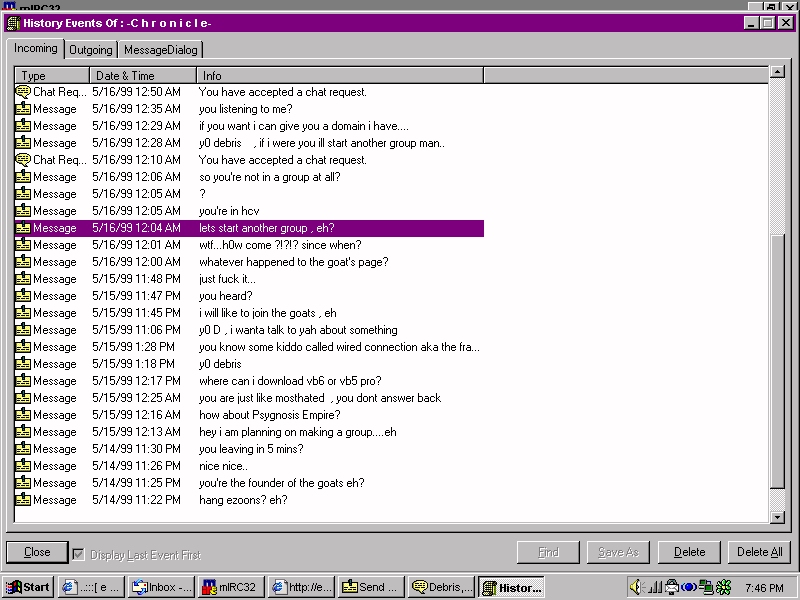Image resolution: width=800 pixels, height=600 pixels.
Task: Click the Close button at bottom left
Action: point(37,552)
